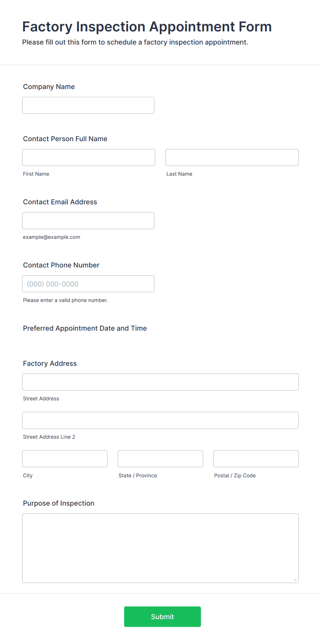321x644 pixels.
Task: Click the textarea resize handle corner
Action: 295,579
